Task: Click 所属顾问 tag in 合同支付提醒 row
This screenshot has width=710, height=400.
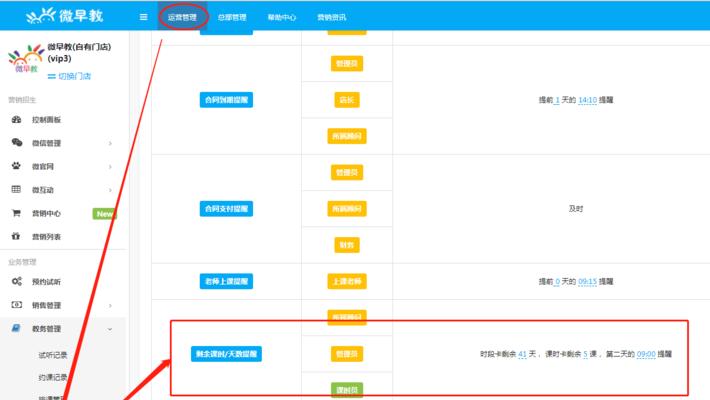Action: (347, 208)
